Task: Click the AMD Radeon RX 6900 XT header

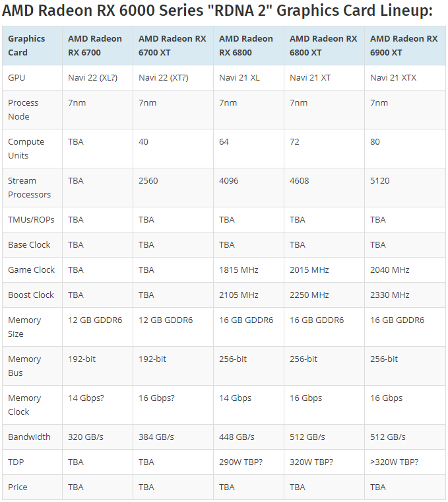Action: pos(404,46)
